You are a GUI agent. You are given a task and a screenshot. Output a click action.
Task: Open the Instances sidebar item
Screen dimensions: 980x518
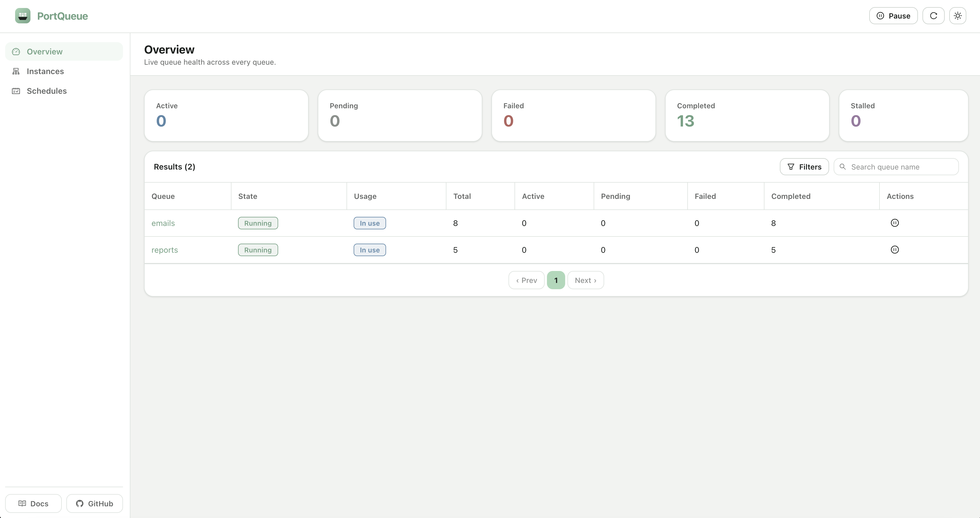[x=64, y=71]
